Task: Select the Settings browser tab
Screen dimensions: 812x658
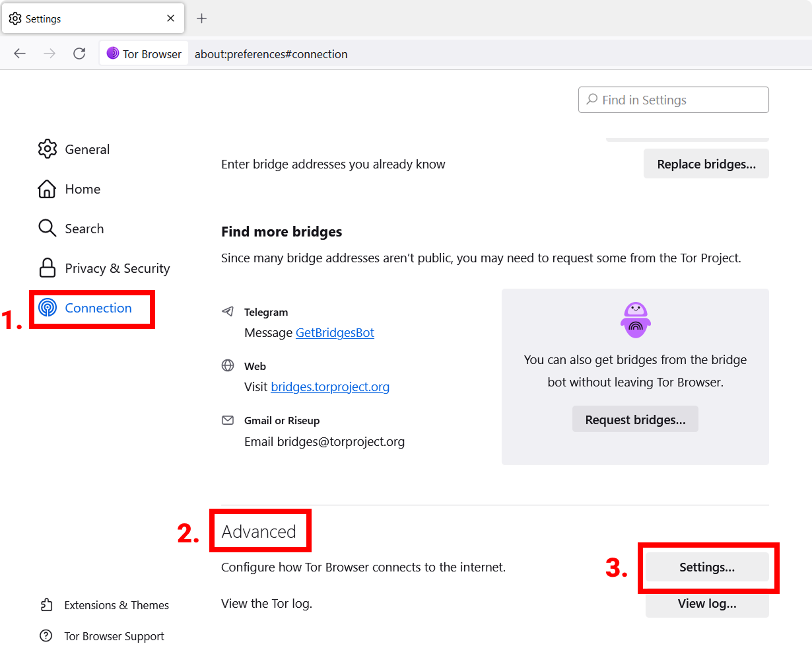Action: [93, 18]
